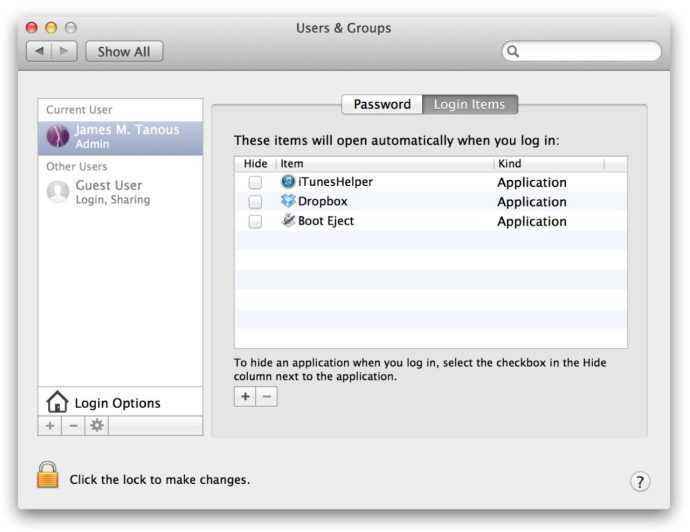690x532 pixels.
Task: Open the sidebar gear action menu
Action: [x=97, y=426]
